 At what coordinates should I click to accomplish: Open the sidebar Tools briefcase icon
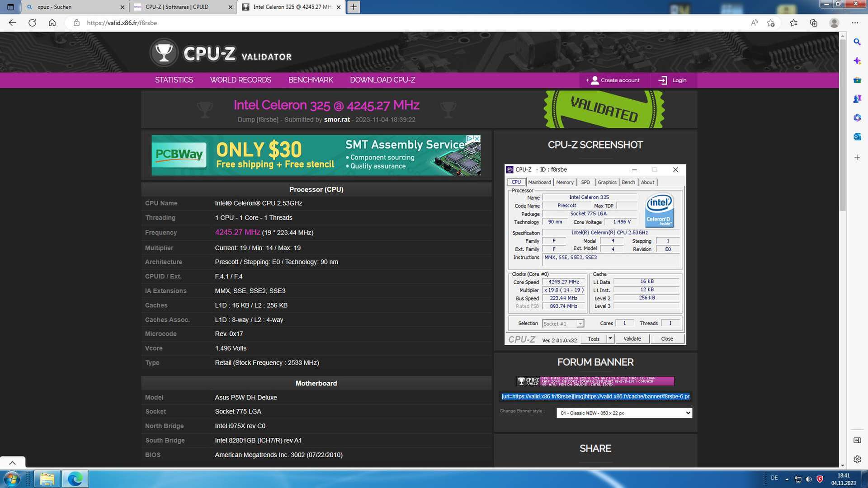coord(857,80)
